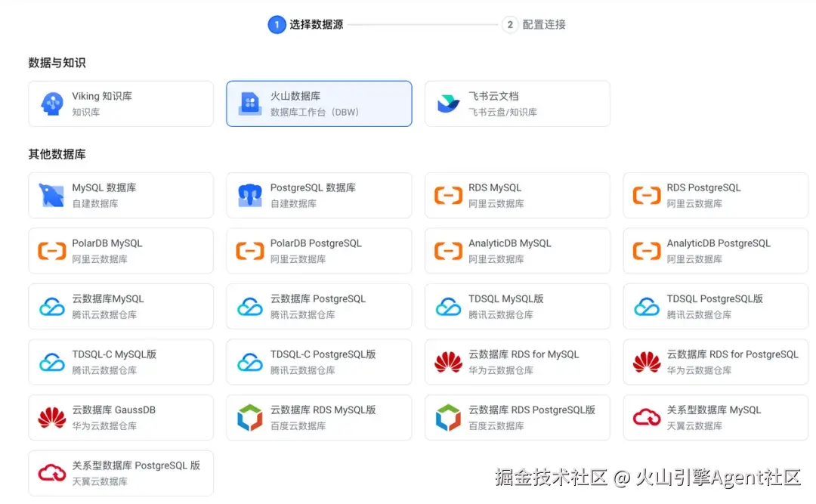Choose the TDSQL-C MySQL版 title text
This screenshot has width=816, height=504.
pos(114,354)
